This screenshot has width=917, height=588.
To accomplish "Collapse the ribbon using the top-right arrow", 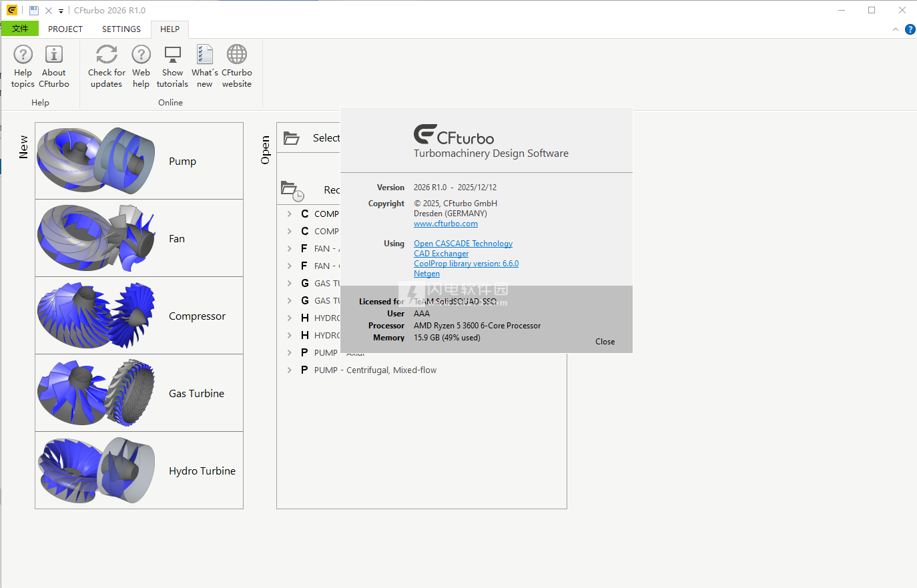I will 895,29.
